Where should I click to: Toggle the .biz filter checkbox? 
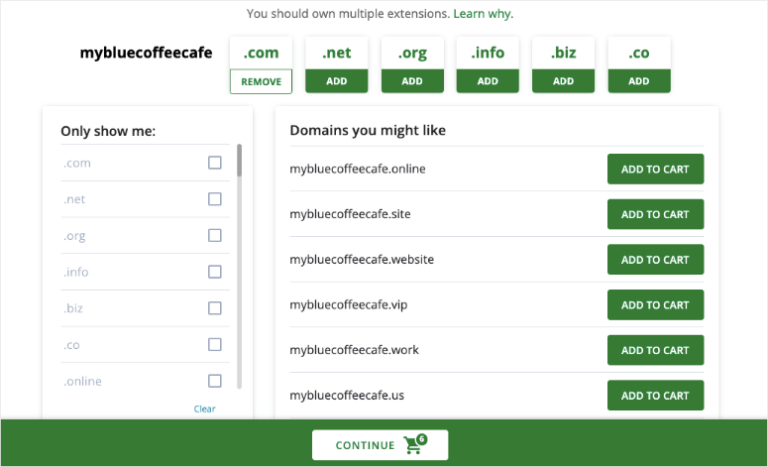click(x=215, y=308)
